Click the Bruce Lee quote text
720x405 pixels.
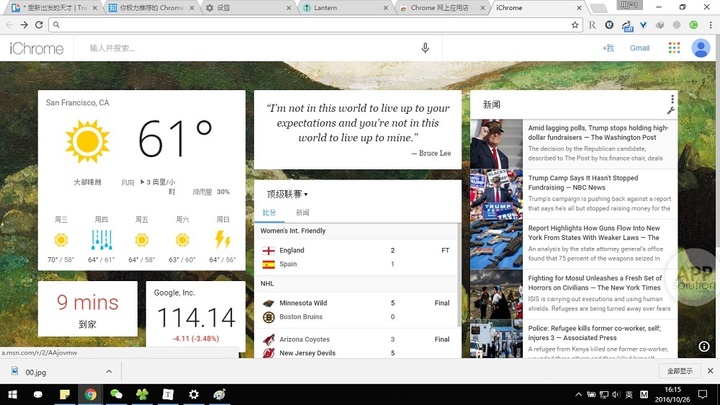358,123
